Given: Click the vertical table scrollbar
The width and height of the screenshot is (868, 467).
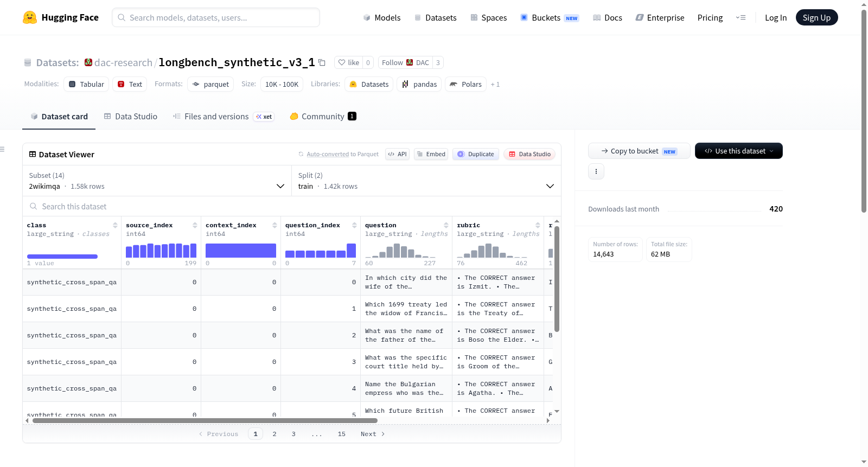Looking at the screenshot, I should tap(557, 279).
